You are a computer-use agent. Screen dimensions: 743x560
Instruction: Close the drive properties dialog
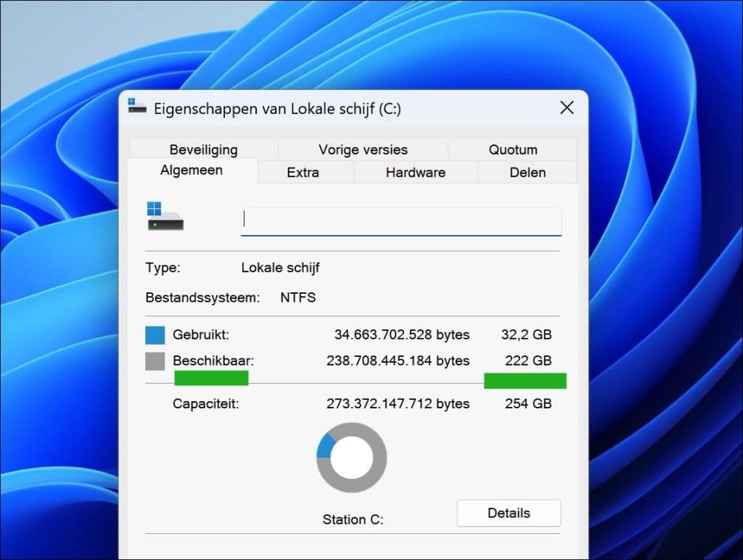pos(567,108)
